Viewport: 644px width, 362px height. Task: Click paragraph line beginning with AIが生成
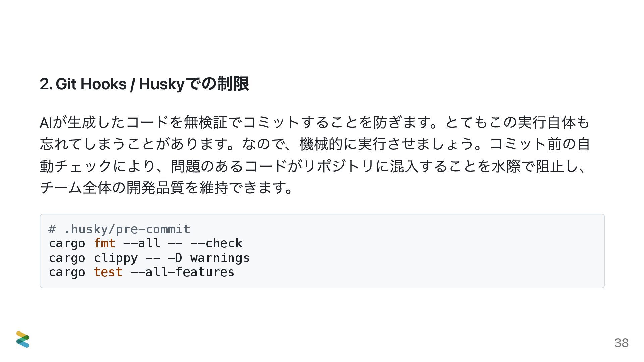(314, 122)
